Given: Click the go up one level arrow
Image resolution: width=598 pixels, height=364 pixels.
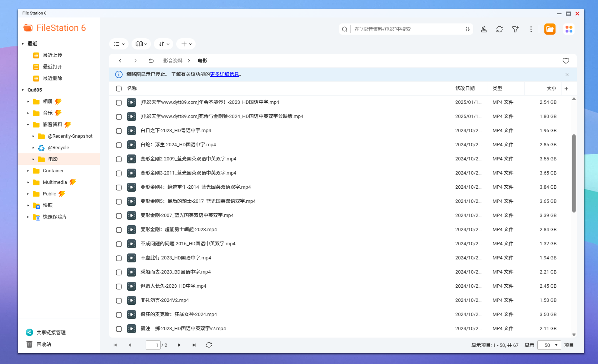Looking at the screenshot, I should (151, 61).
